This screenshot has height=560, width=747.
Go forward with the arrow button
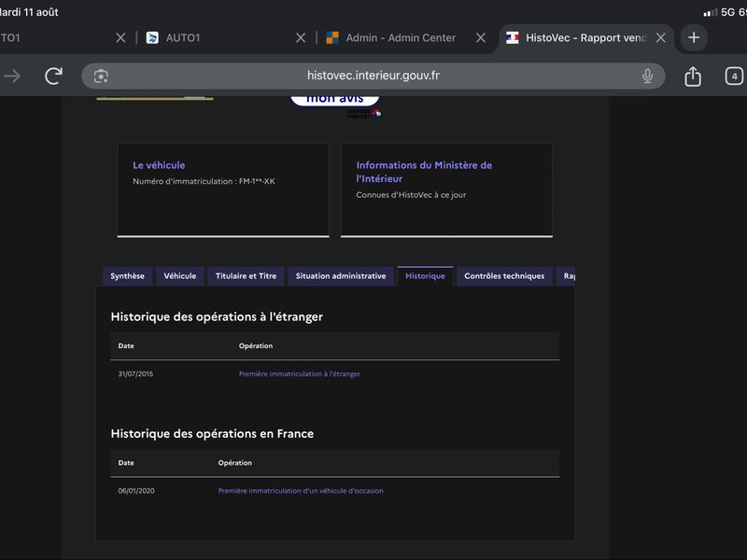coord(12,76)
